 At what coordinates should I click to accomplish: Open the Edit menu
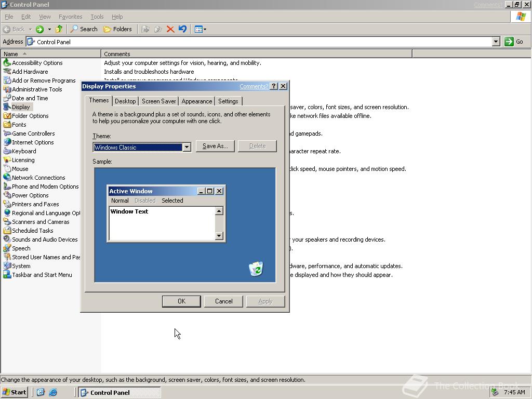pos(26,17)
